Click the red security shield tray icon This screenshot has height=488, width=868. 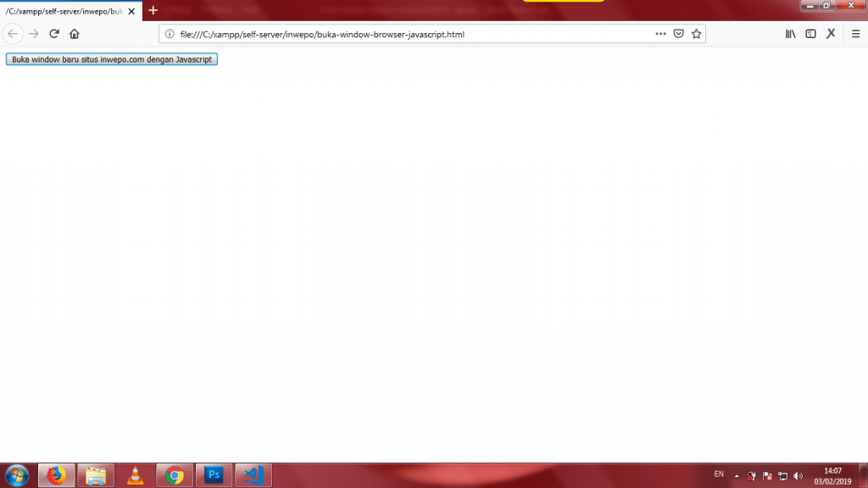pos(751,476)
